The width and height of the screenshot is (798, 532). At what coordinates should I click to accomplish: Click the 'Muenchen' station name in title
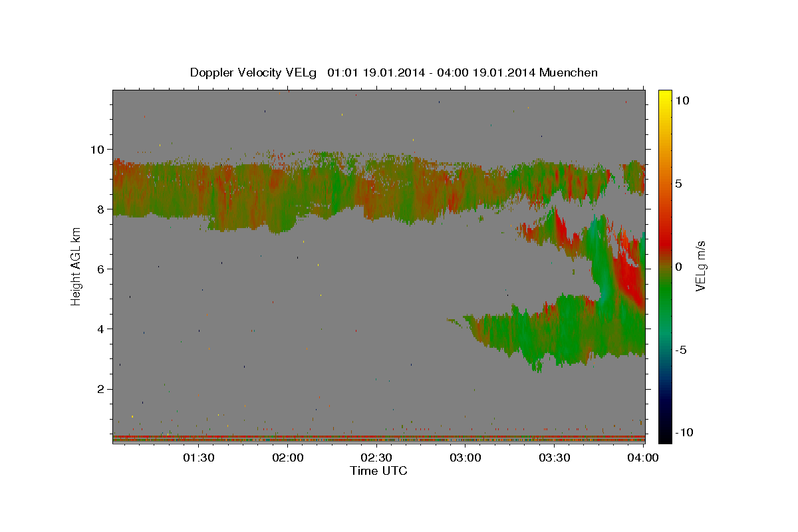[569, 72]
